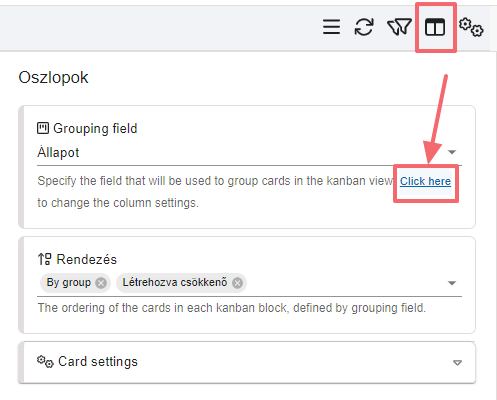Screen dimensions: 497x400
Task: Remove the By group sorting chip
Action: pyautogui.click(x=101, y=283)
